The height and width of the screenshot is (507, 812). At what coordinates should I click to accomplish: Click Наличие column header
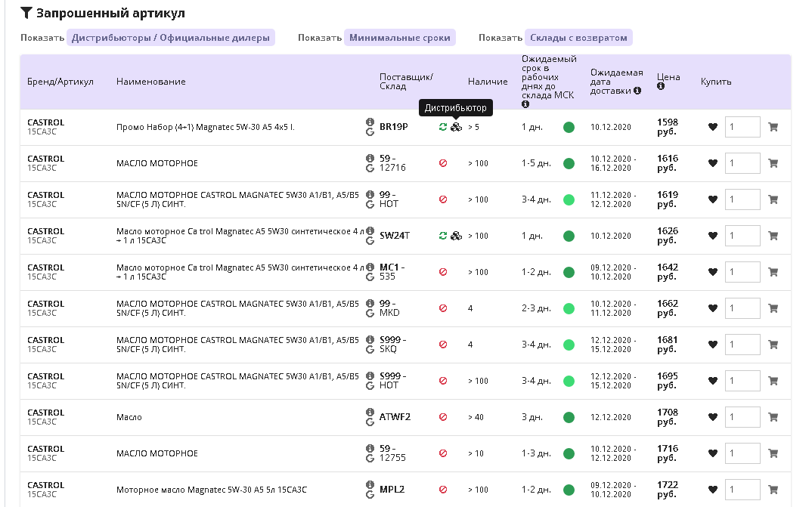pyautogui.click(x=488, y=82)
